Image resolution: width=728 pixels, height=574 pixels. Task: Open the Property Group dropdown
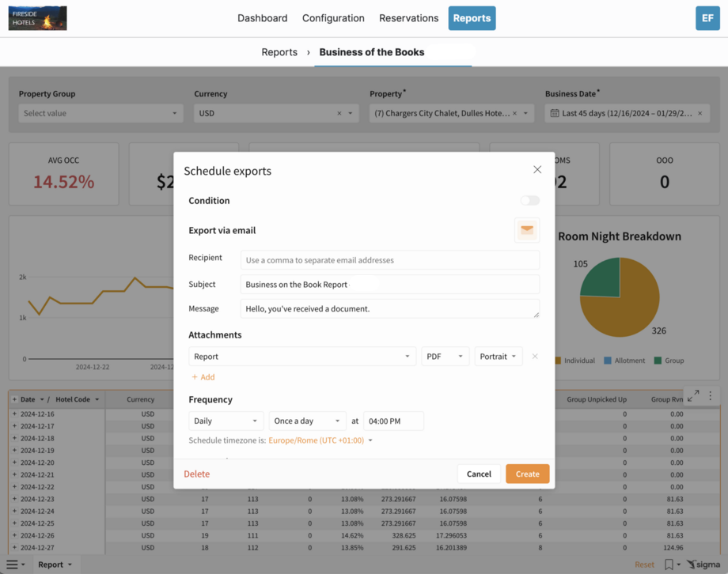point(100,113)
